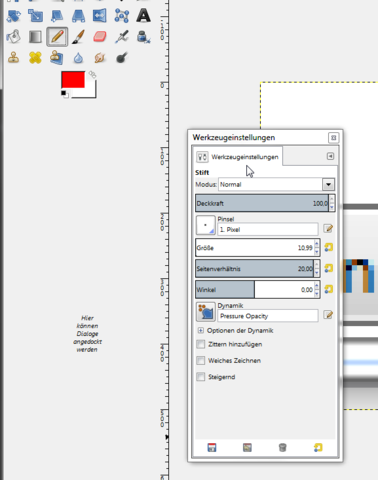
Task: Open the tab configuration menu arrow
Action: click(x=330, y=156)
